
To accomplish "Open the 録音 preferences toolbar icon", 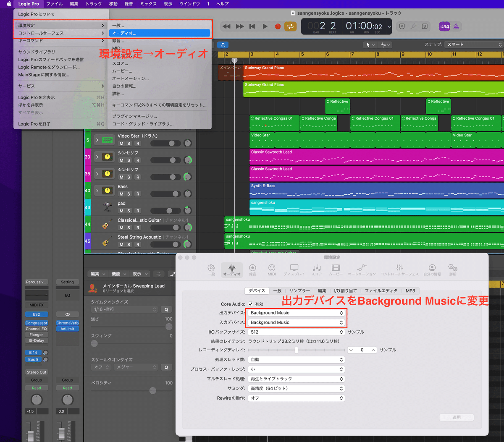I will (x=252, y=269).
